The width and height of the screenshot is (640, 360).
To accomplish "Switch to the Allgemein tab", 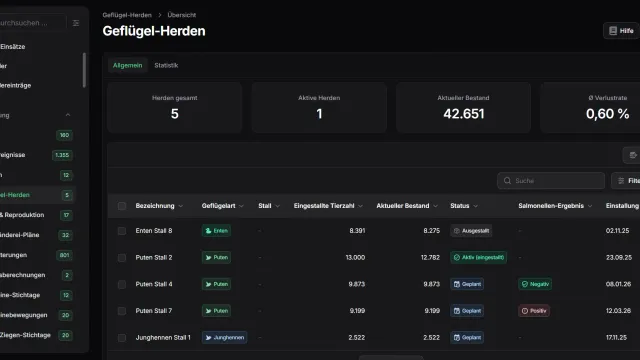I will 127,65.
